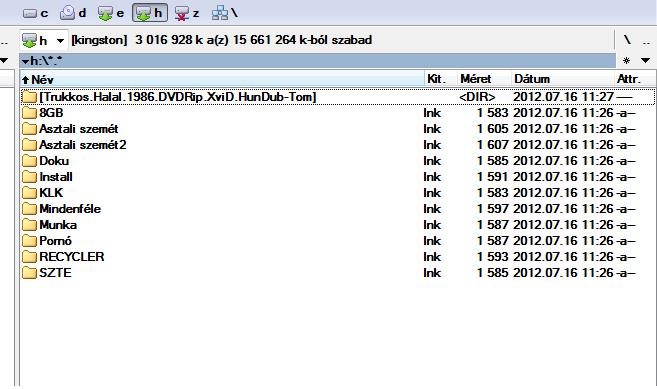Click the 2012.07.16 11:27 date entry
657x389 pixels.
coord(563,97)
